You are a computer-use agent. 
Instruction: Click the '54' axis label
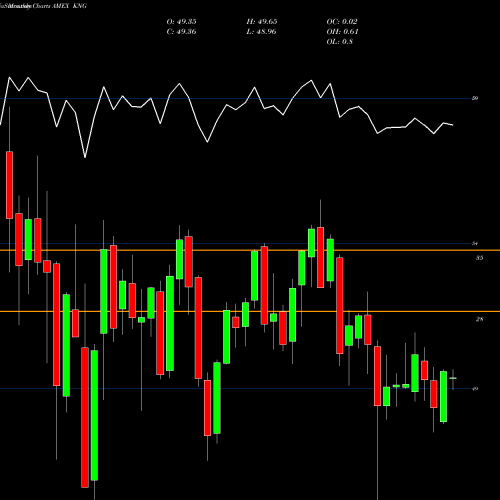point(475,244)
